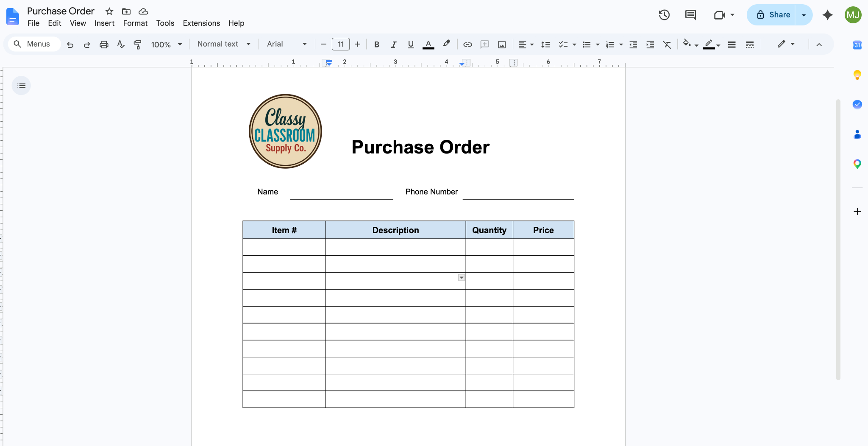
Task: Insert link icon
Action: pyautogui.click(x=467, y=45)
